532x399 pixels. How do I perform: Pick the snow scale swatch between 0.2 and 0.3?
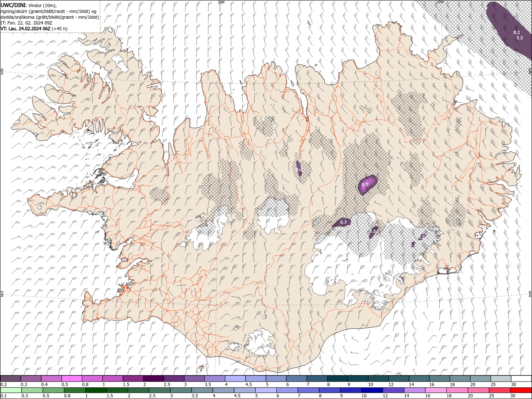coord(11,379)
